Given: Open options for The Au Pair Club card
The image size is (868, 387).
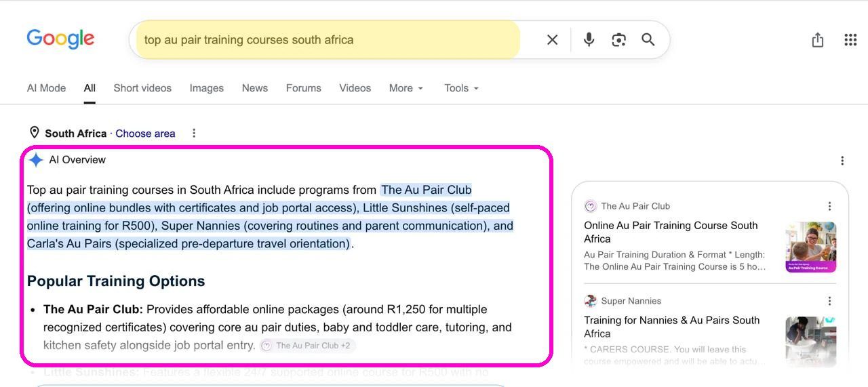Looking at the screenshot, I should click(x=829, y=206).
